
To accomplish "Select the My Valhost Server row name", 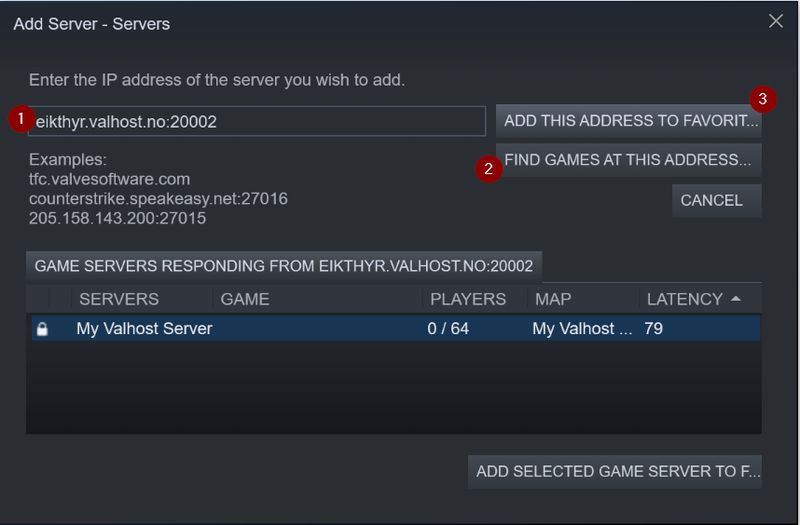I will click(144, 329).
